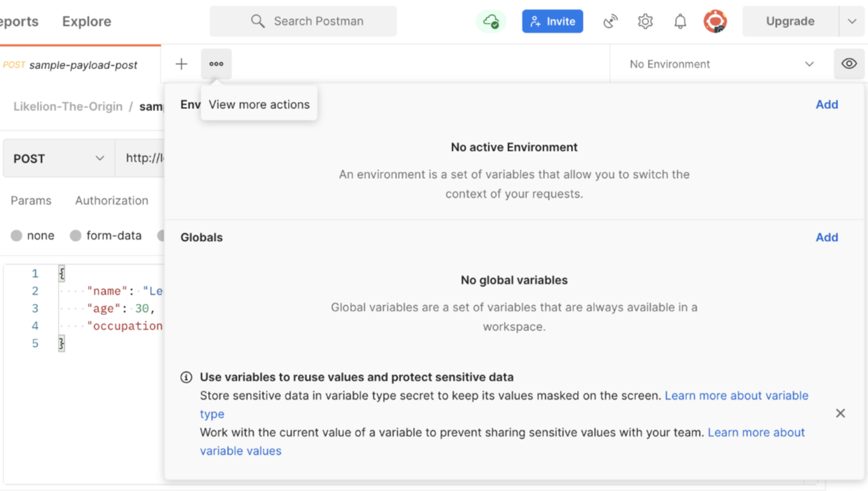The width and height of the screenshot is (868, 491).
Task: Expand the Upgrade dropdown arrow
Action: click(852, 21)
